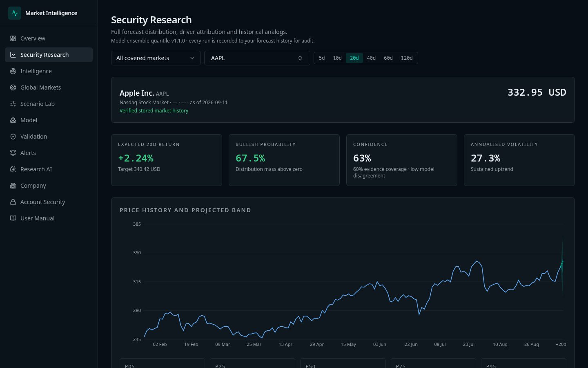This screenshot has height=368, width=588.
Task: Click the Confidence 63% card
Action: tap(402, 160)
